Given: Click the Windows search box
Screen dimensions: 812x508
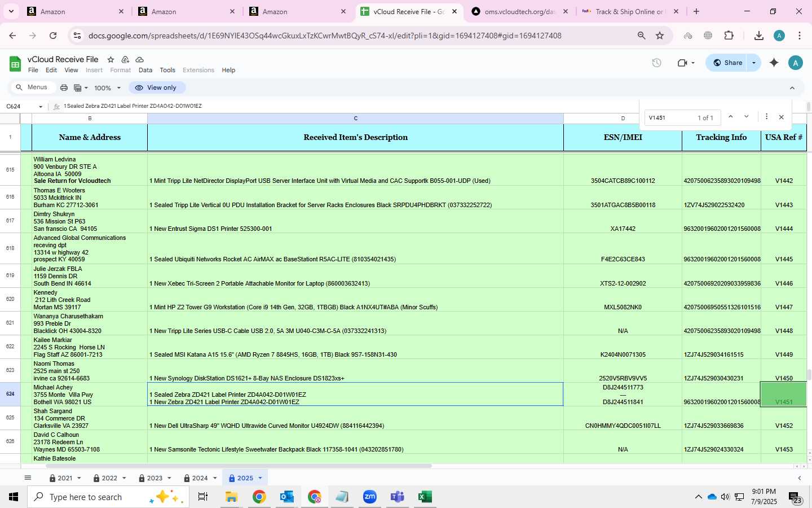Looking at the screenshot, I should tap(107, 497).
